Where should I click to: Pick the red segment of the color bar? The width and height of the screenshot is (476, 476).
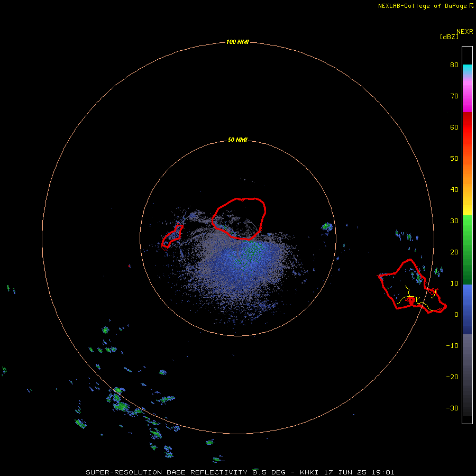coord(467,127)
